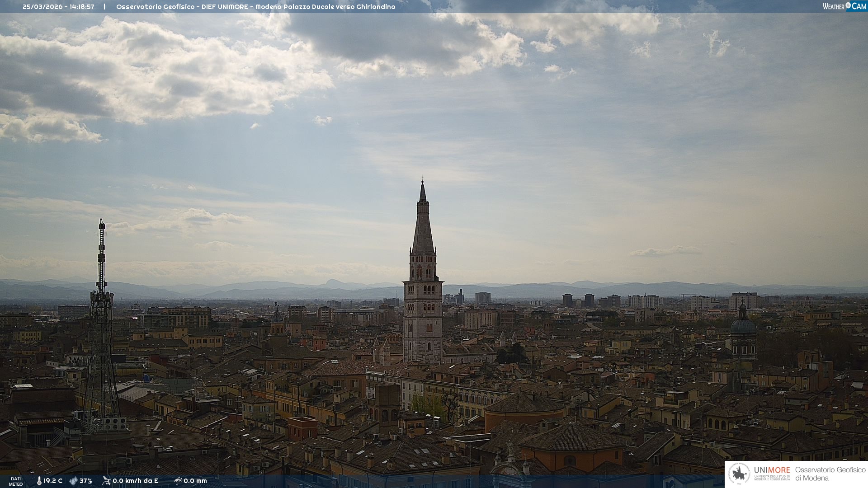Image resolution: width=868 pixels, height=488 pixels.
Task: Click the UNIMORE horseman seal logo
Action: point(739,474)
